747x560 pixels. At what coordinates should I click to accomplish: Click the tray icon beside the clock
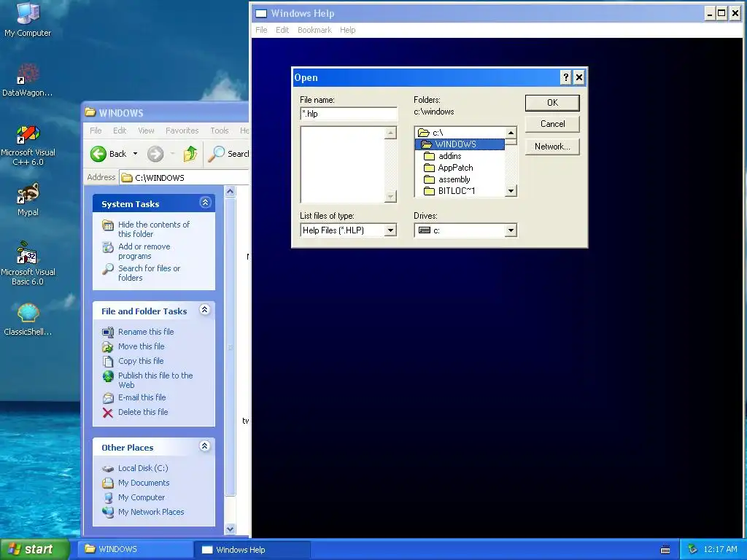pyautogui.click(x=692, y=550)
